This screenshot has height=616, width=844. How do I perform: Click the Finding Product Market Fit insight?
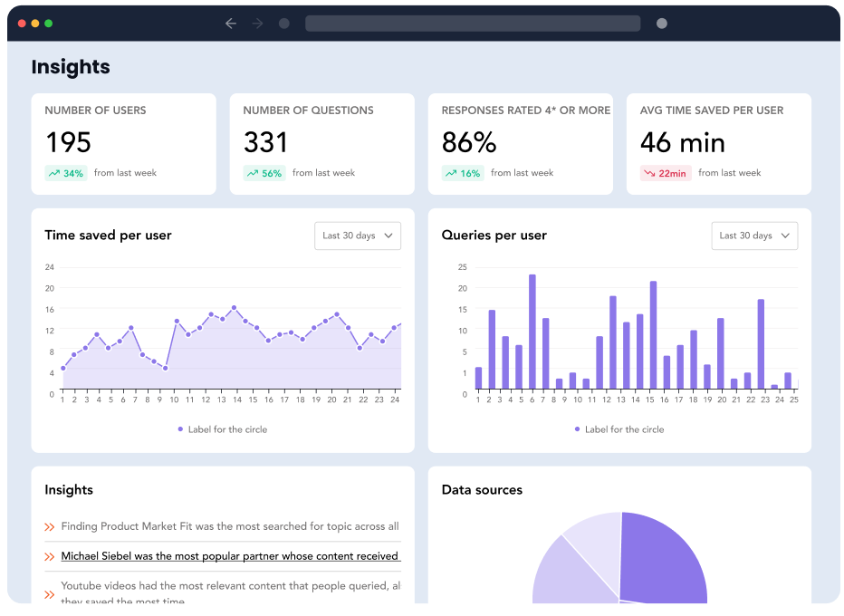(x=230, y=526)
